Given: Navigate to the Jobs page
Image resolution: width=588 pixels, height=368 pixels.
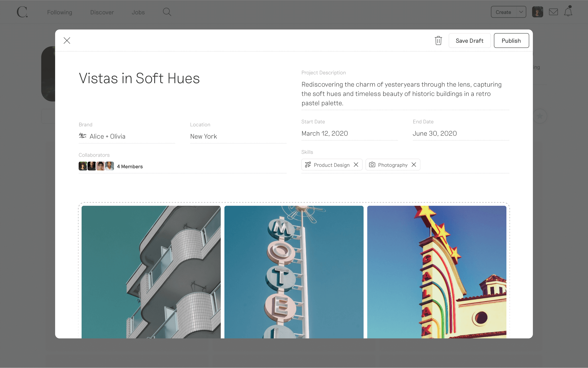Looking at the screenshot, I should [x=138, y=12].
